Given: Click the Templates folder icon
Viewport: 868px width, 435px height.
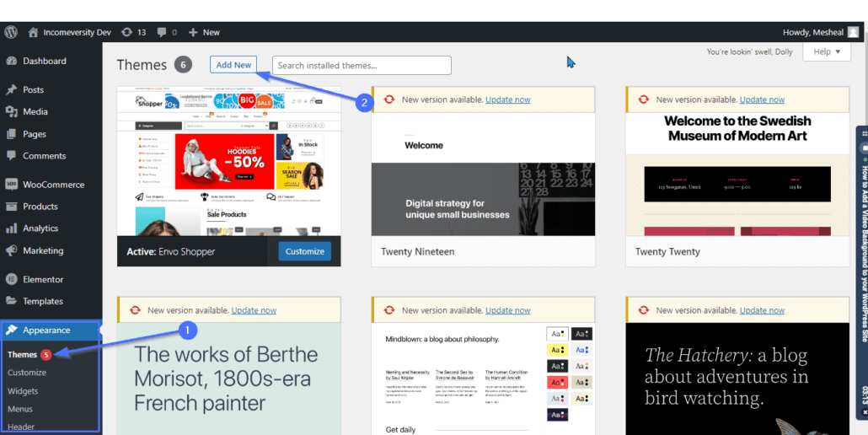Looking at the screenshot, I should [x=12, y=301].
